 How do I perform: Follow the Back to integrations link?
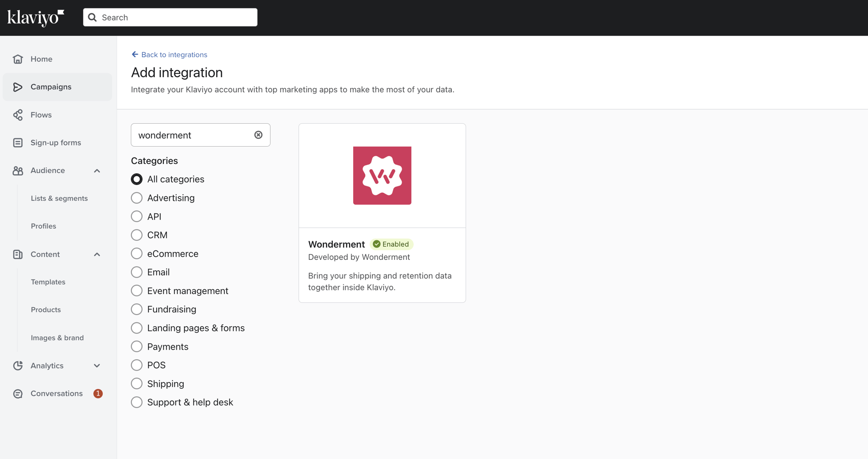(174, 55)
